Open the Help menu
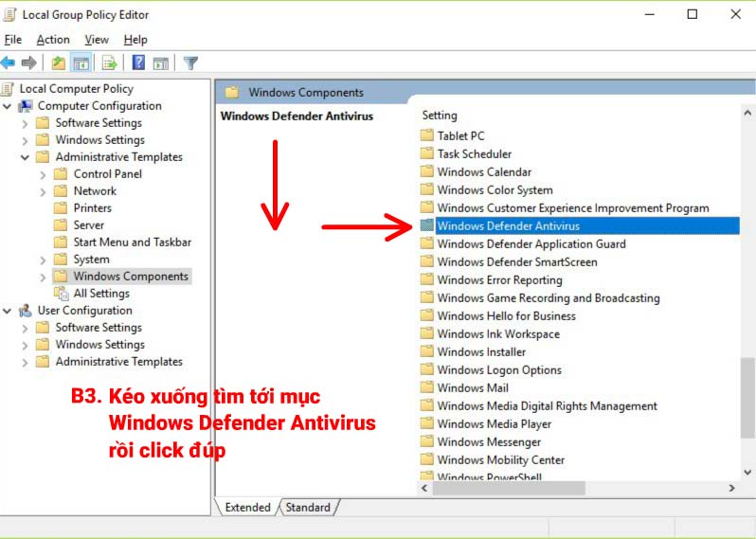 click(135, 40)
